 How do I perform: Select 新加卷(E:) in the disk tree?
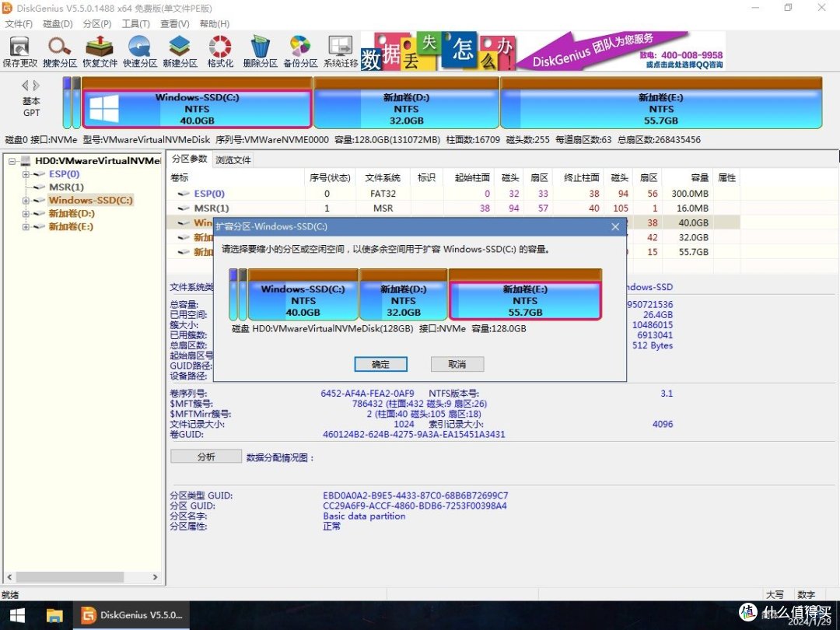[x=71, y=226]
